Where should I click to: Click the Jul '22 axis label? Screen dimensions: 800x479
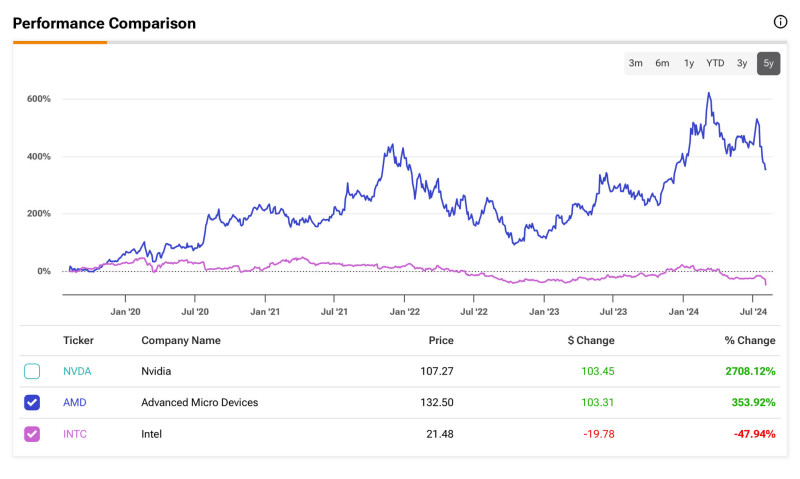[474, 312]
